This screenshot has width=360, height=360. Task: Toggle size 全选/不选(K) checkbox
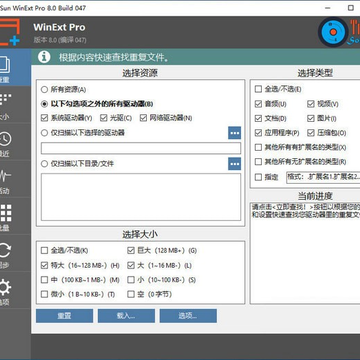(44, 250)
